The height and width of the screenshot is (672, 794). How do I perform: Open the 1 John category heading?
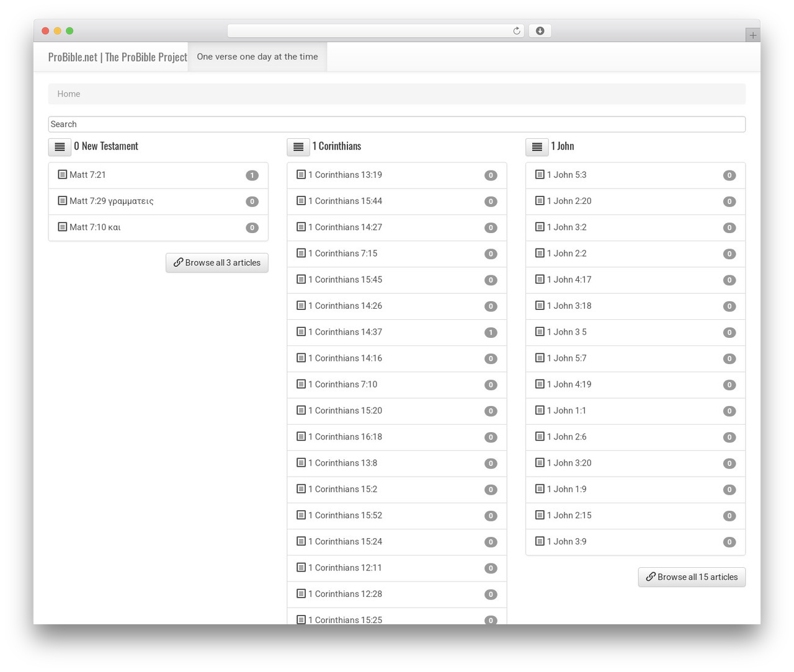pos(563,146)
